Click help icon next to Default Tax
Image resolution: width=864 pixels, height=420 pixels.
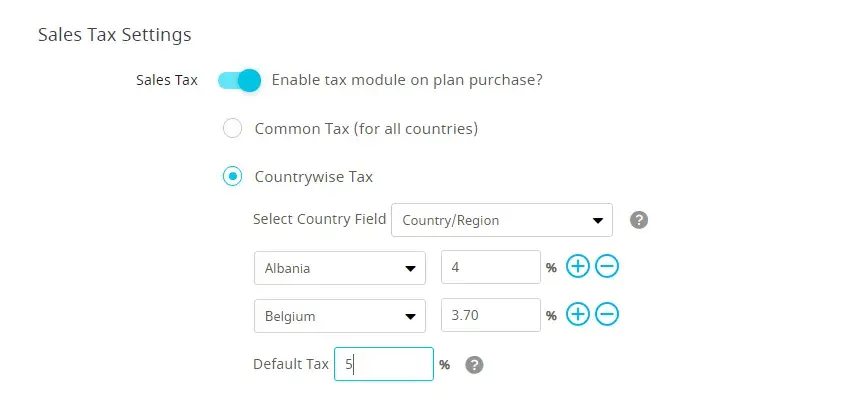(475, 365)
